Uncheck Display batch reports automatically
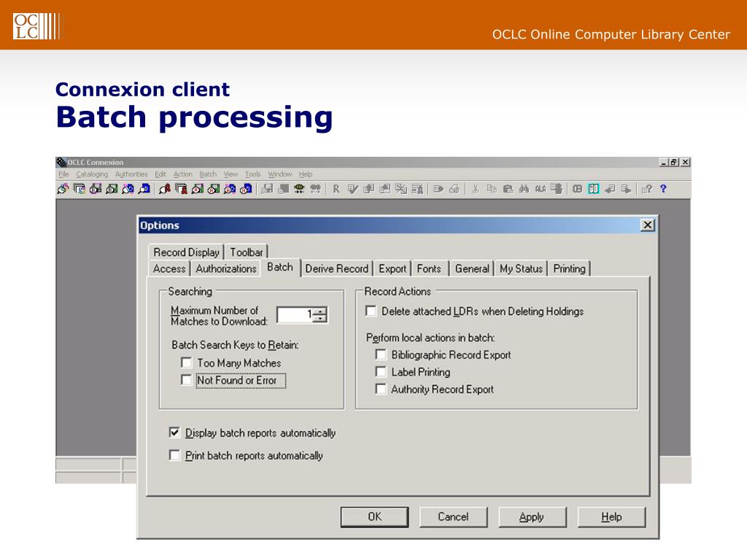The image size is (747, 560). pos(175,432)
